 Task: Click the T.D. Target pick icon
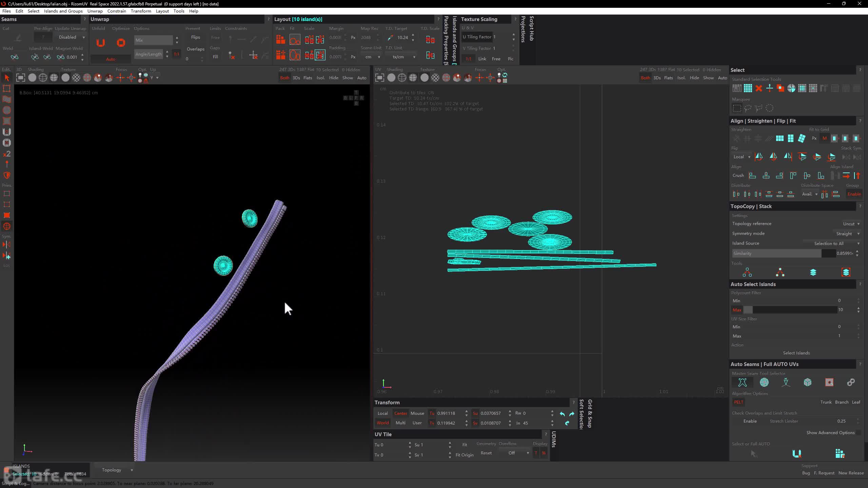(x=390, y=38)
